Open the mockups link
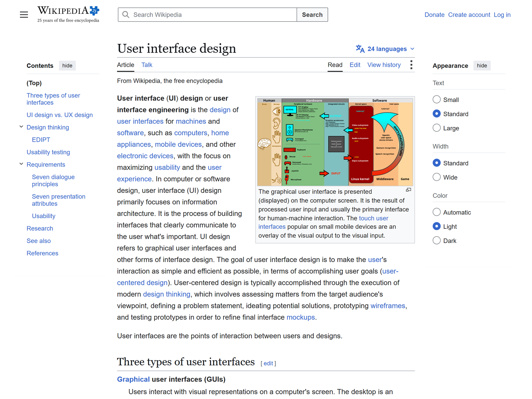Viewport: 532px width, 399px height. 301,318
